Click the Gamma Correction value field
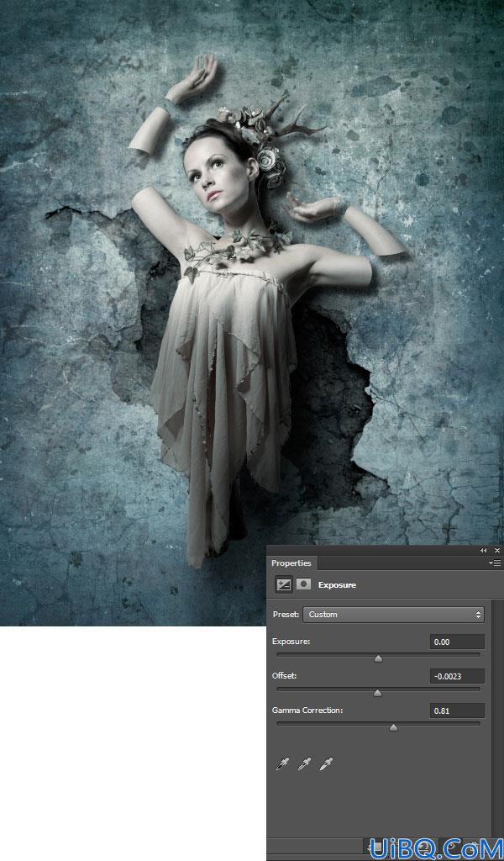Image resolution: width=504 pixels, height=861 pixels. coord(457,710)
